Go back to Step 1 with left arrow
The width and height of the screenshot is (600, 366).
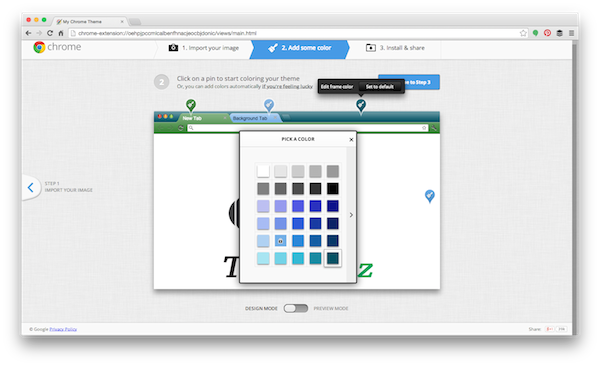point(31,187)
